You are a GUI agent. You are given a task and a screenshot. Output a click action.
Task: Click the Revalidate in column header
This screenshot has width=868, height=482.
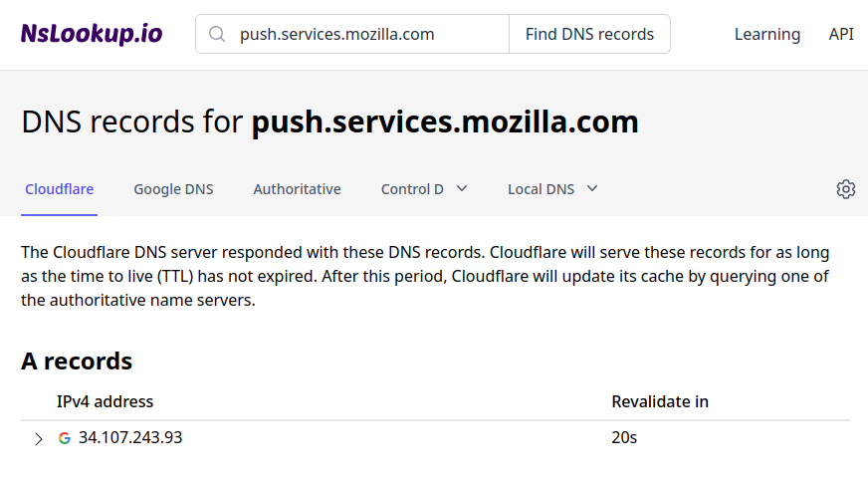click(660, 401)
